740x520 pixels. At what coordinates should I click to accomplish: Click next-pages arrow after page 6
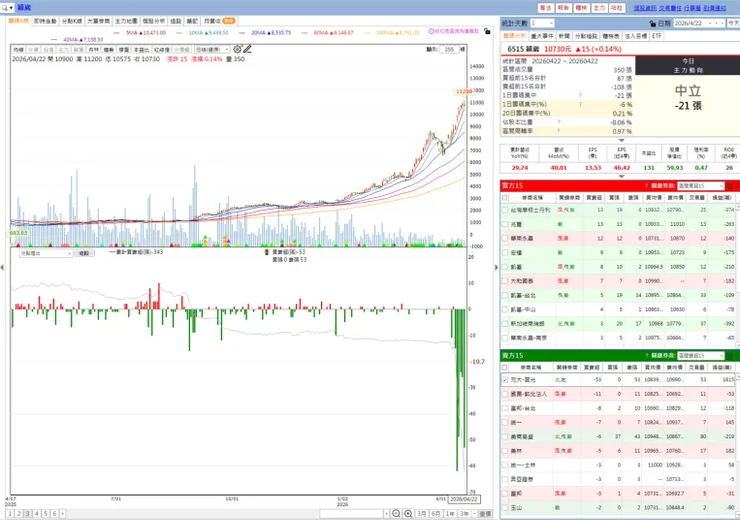[62, 513]
